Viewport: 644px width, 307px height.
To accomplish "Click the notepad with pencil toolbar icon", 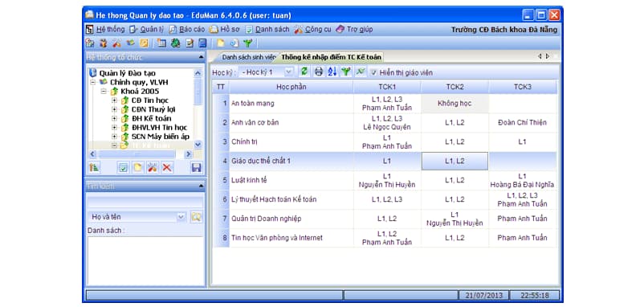I will tap(190, 43).
